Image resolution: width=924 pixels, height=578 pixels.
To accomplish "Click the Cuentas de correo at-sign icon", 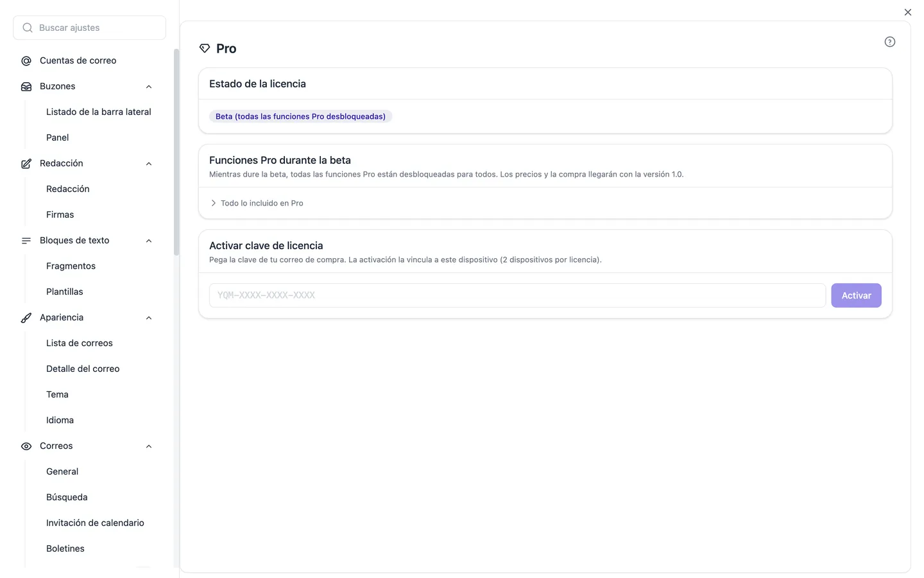I will [x=26, y=61].
